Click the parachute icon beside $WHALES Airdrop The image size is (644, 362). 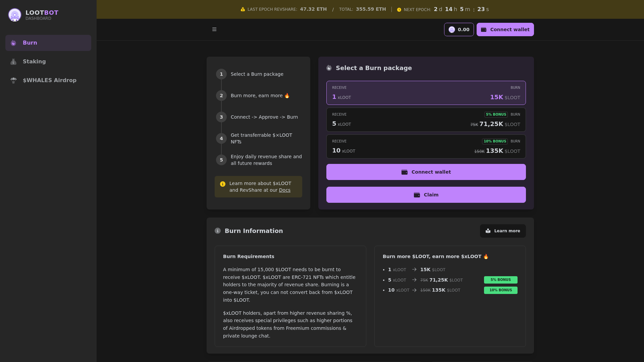[x=13, y=80]
